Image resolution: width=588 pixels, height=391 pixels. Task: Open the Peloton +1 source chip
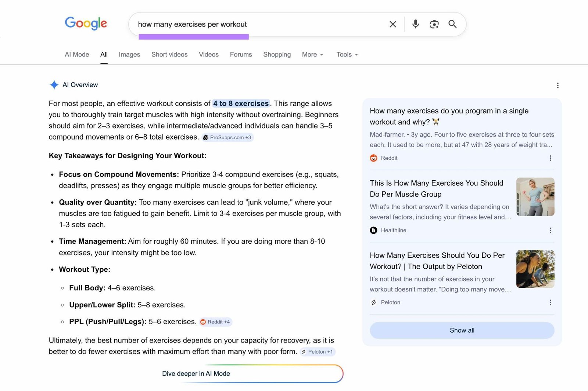(318, 352)
